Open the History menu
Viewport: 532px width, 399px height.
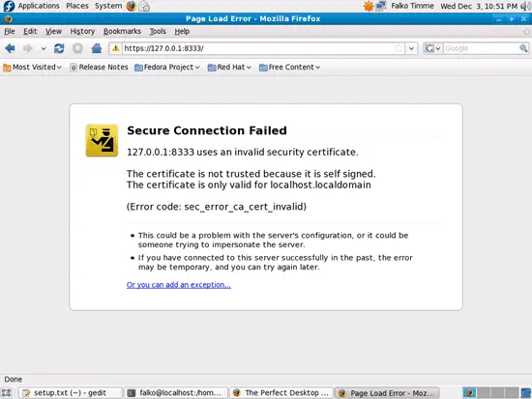pyautogui.click(x=82, y=31)
